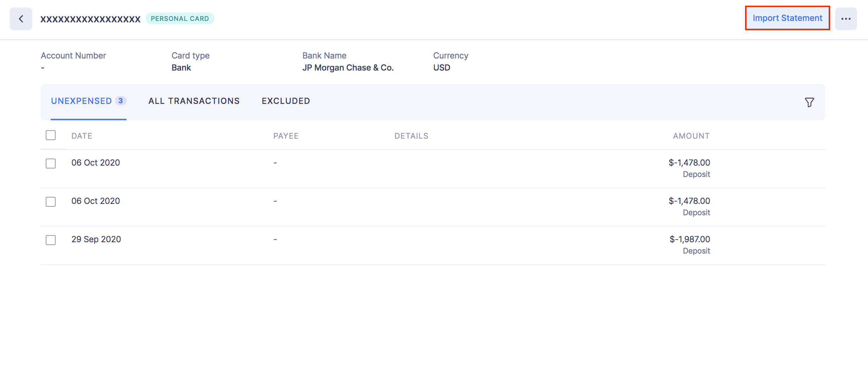The image size is (868, 366).
Task: Click the Import Statement button
Action: click(x=787, y=18)
